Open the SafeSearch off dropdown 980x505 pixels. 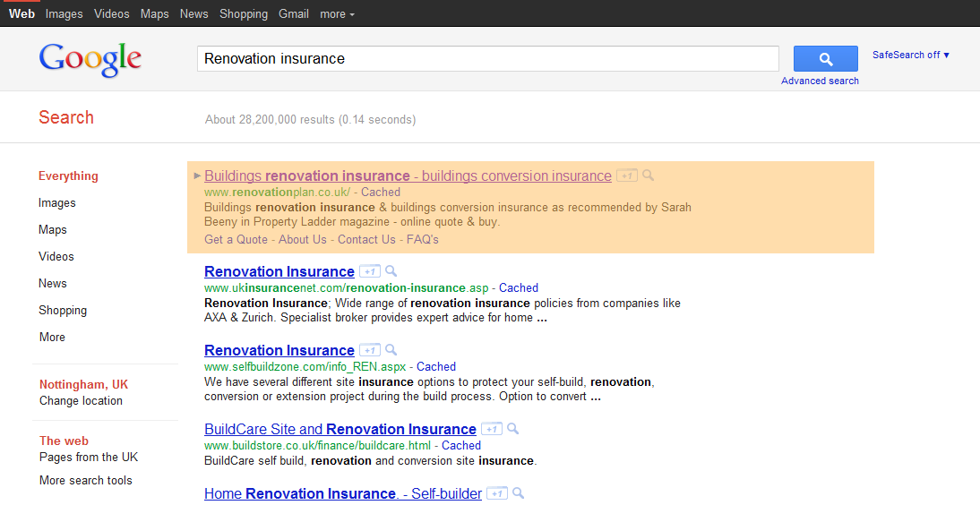point(911,55)
